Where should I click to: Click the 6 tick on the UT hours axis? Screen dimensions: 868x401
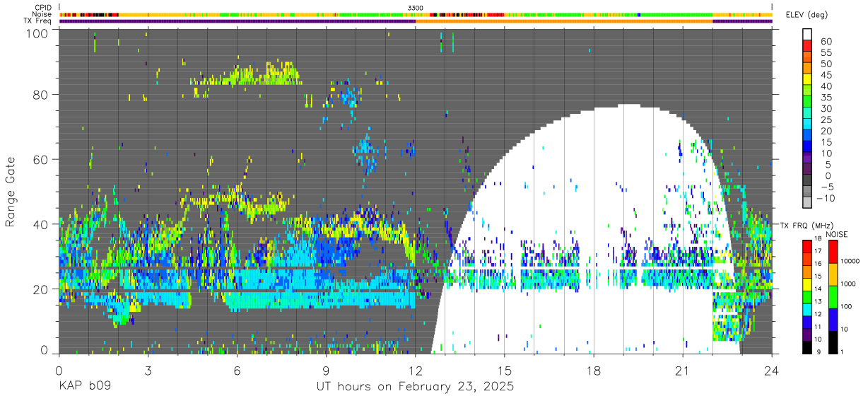point(237,370)
